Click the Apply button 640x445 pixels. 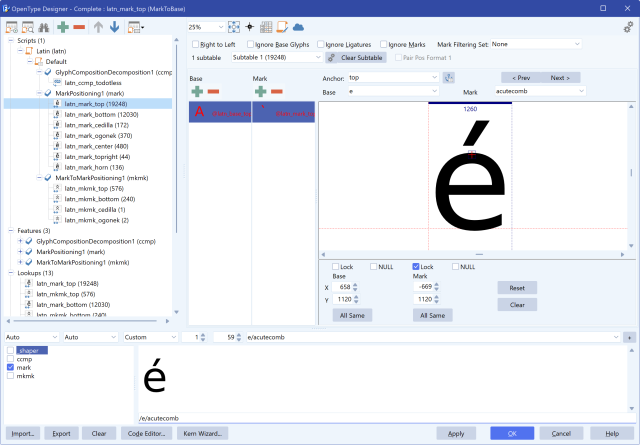click(456, 434)
